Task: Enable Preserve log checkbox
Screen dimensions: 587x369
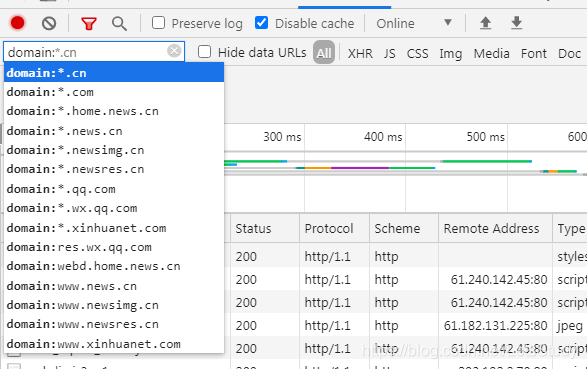Action: coord(158,22)
